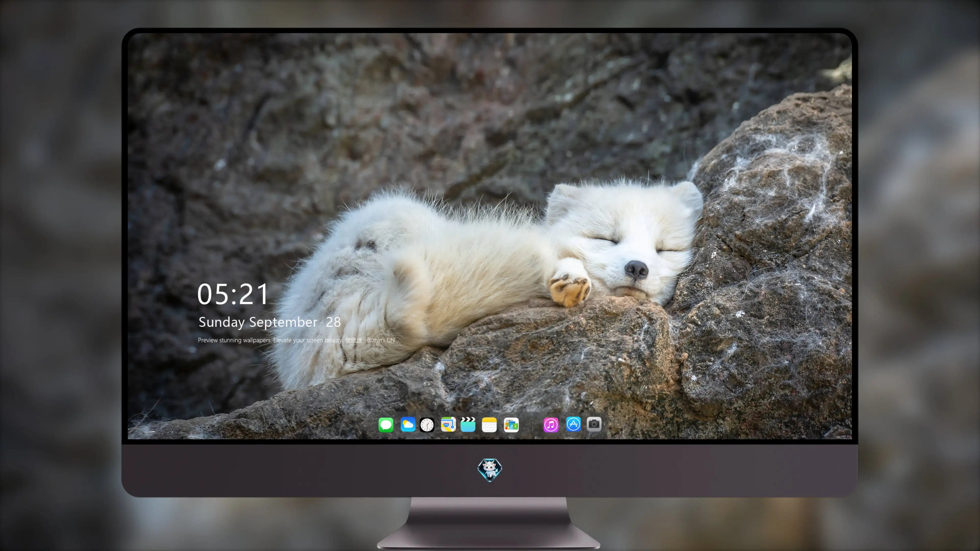Open the blue App Store icon
This screenshot has height=551, width=980.
click(573, 424)
